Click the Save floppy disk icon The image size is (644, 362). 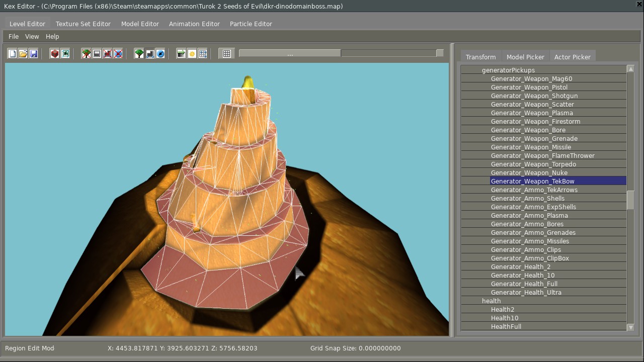click(34, 54)
